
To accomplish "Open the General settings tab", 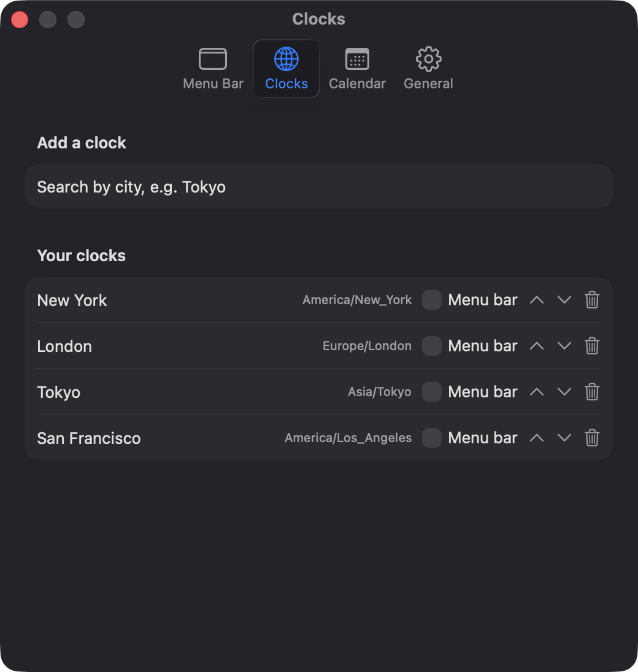I will tap(428, 69).
